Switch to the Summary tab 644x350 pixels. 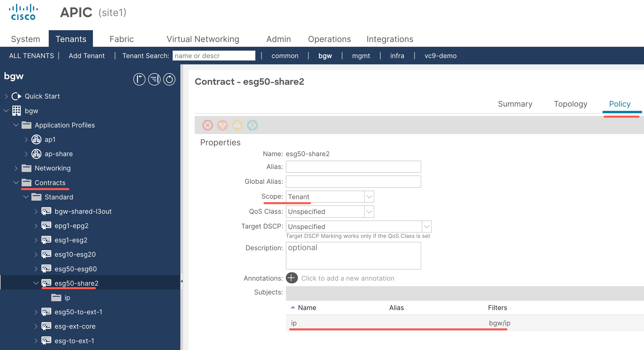pyautogui.click(x=515, y=104)
